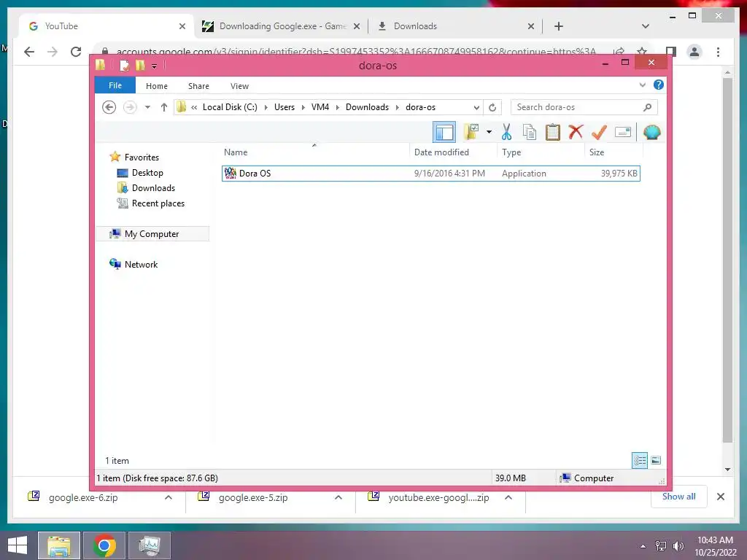This screenshot has height=560, width=747.
Task: Open Downloads in the navigation pane
Action: tap(153, 188)
